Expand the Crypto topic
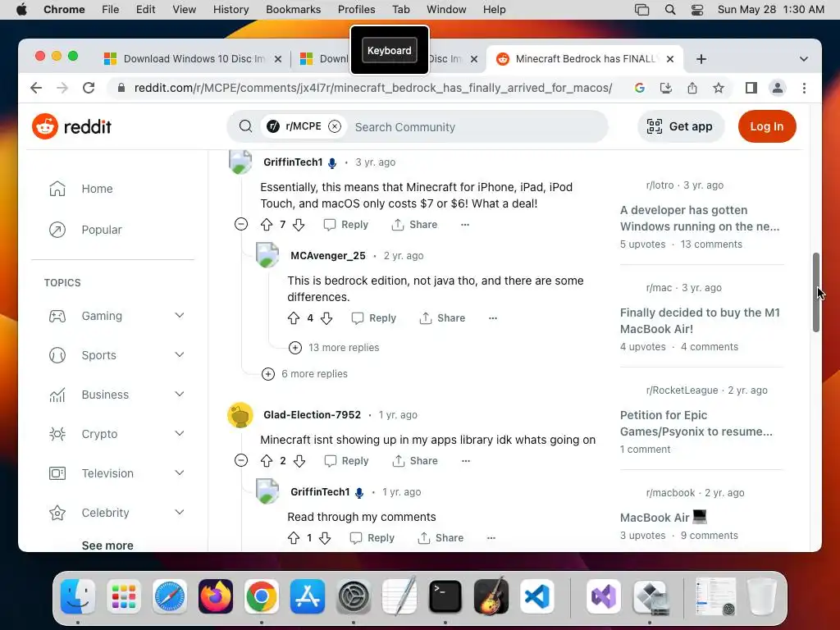Screen dimensions: 840x630 click(x=180, y=433)
